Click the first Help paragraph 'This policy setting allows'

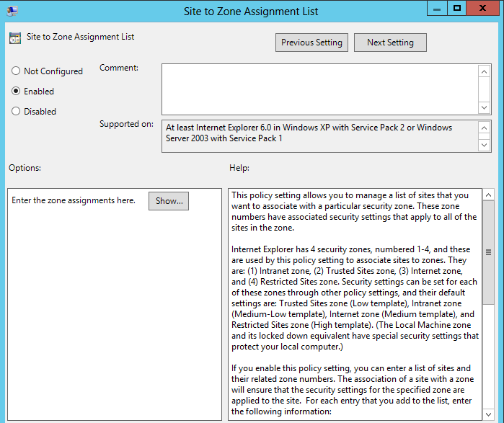point(354,211)
